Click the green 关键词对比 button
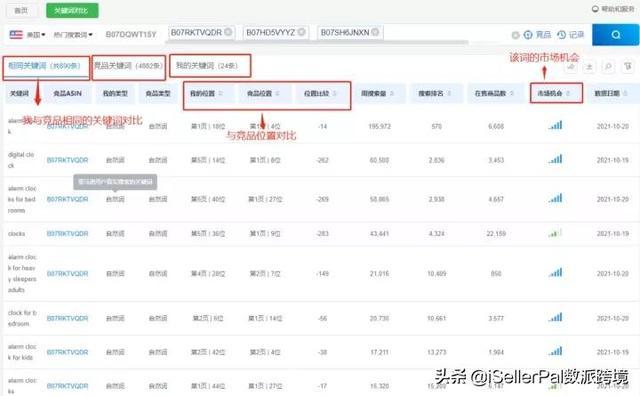Viewport: 640px width, 396px height. pyautogui.click(x=72, y=11)
